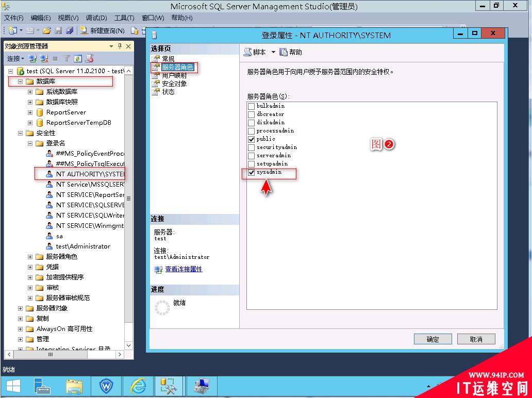Open 对象资源管理器 panel options arrow

click(x=111, y=46)
